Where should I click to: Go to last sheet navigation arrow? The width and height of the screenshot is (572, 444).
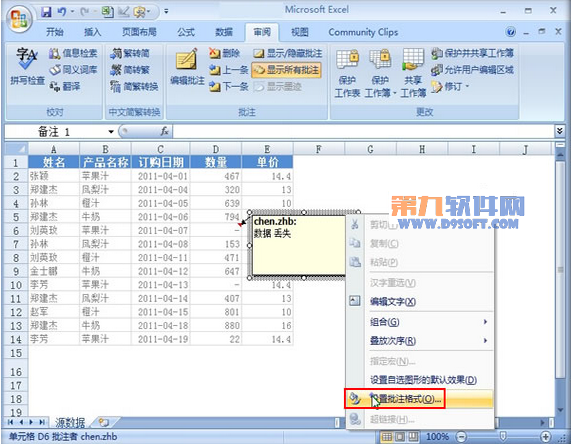pyautogui.click(x=42, y=422)
